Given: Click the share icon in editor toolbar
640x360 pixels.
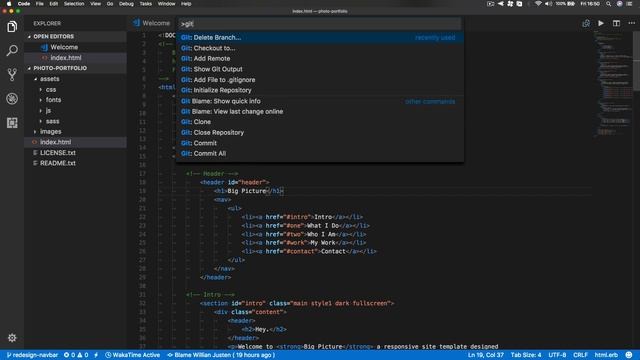Looking at the screenshot, I should coord(586,23).
